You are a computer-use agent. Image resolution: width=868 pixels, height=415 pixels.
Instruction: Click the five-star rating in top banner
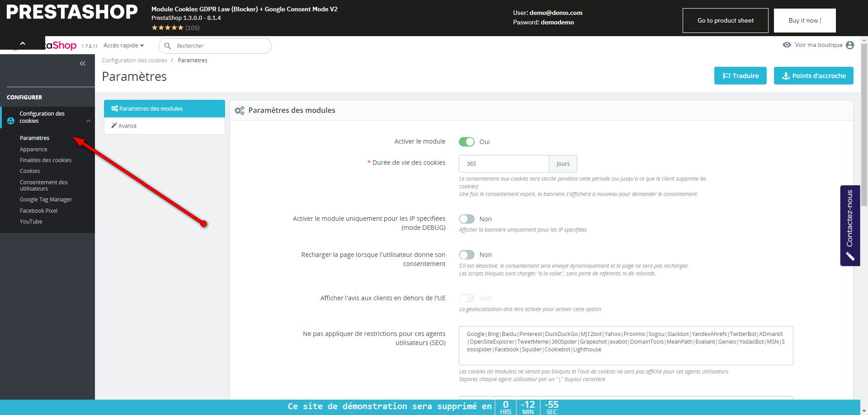pyautogui.click(x=167, y=28)
